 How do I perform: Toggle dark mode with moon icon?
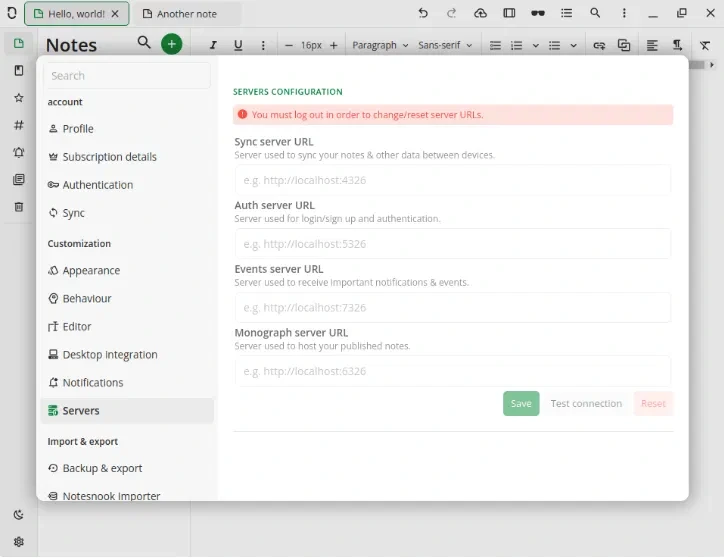coord(18,515)
